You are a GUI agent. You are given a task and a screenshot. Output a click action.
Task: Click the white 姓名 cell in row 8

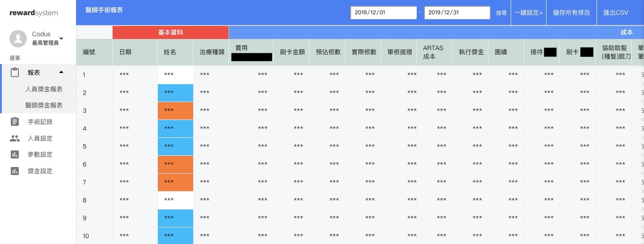pyautogui.click(x=175, y=200)
